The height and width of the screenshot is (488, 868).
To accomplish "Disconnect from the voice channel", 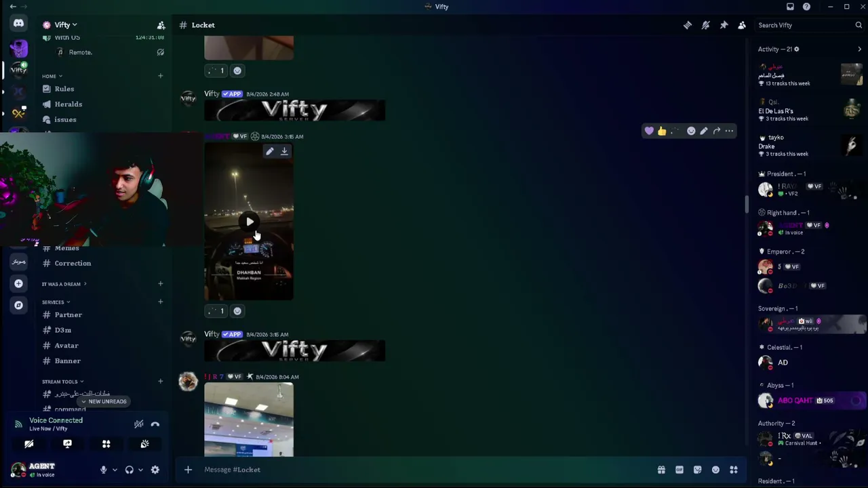I will tap(155, 424).
